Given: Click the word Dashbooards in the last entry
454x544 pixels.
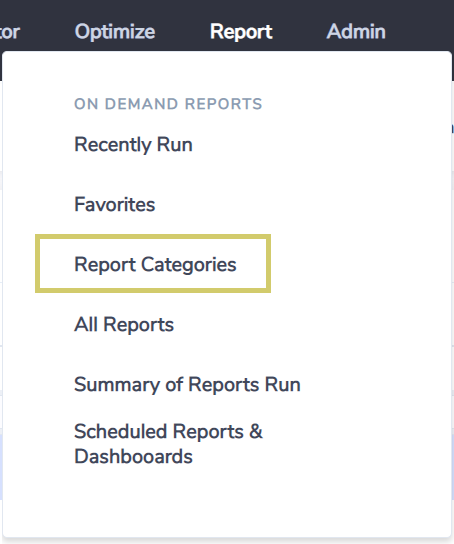Looking at the screenshot, I should pos(134,456).
